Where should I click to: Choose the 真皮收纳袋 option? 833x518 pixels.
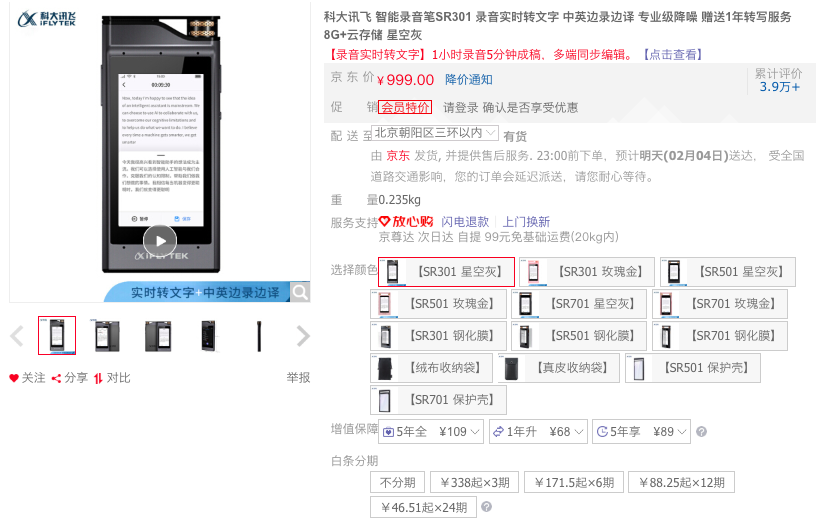(558, 368)
